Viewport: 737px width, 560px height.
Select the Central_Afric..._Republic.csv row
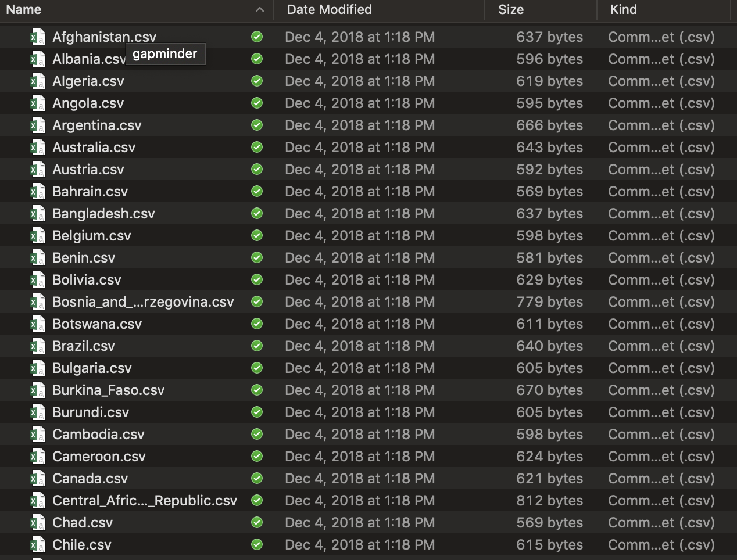(x=145, y=501)
